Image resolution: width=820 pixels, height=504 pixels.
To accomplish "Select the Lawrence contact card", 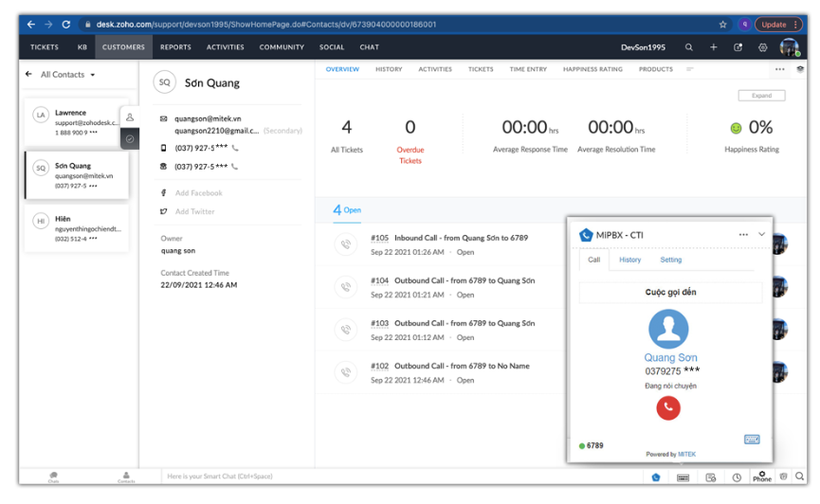I will [75, 122].
